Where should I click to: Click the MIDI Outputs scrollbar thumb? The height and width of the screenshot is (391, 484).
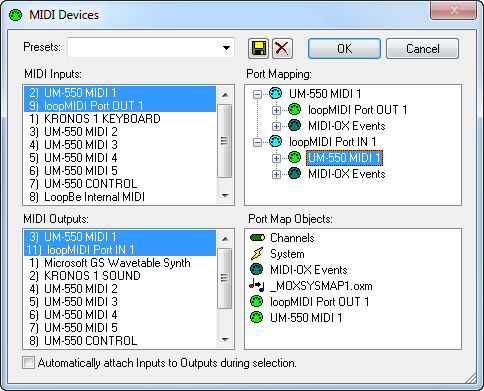[225, 278]
